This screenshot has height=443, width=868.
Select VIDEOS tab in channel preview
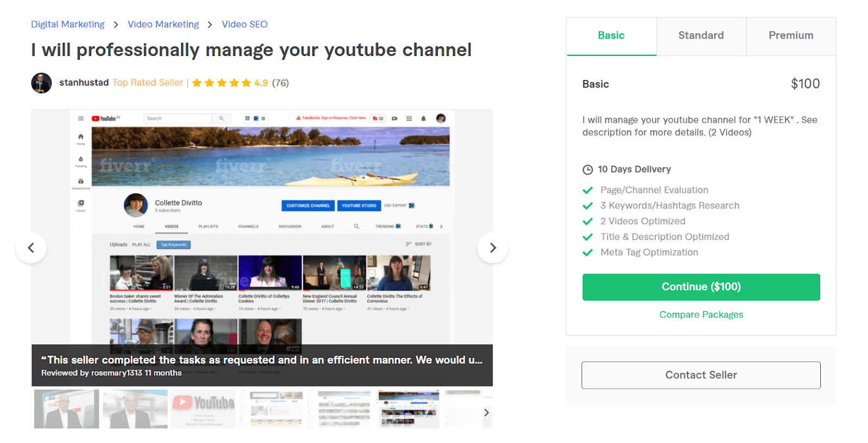tap(171, 226)
